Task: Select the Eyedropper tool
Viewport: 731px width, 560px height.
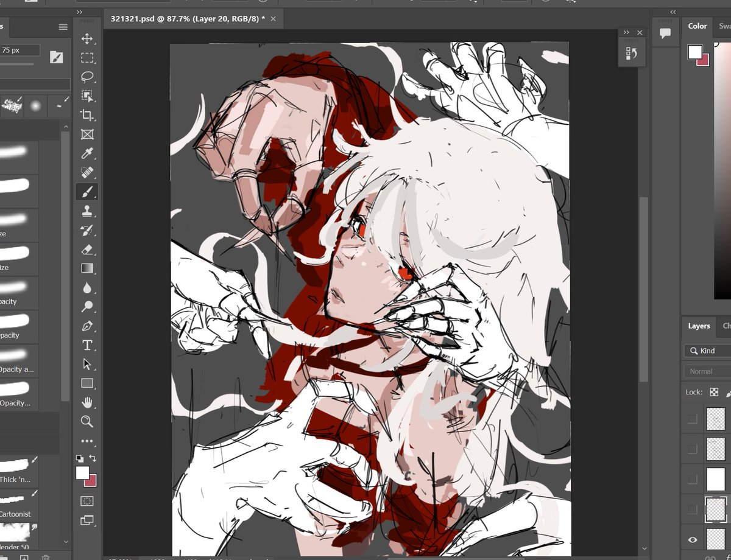Action: [x=87, y=153]
